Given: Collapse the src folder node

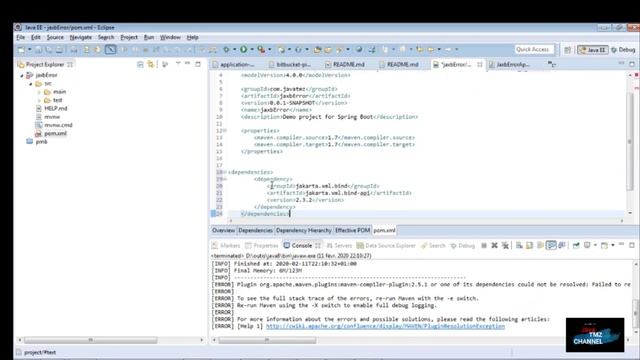Looking at the screenshot, I should coord(31,84).
